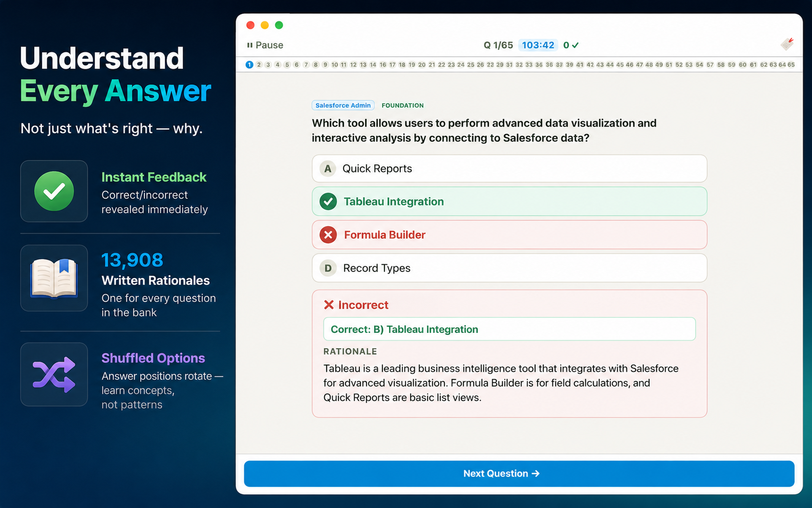Click the red X beside Incorrect

pos(329,305)
